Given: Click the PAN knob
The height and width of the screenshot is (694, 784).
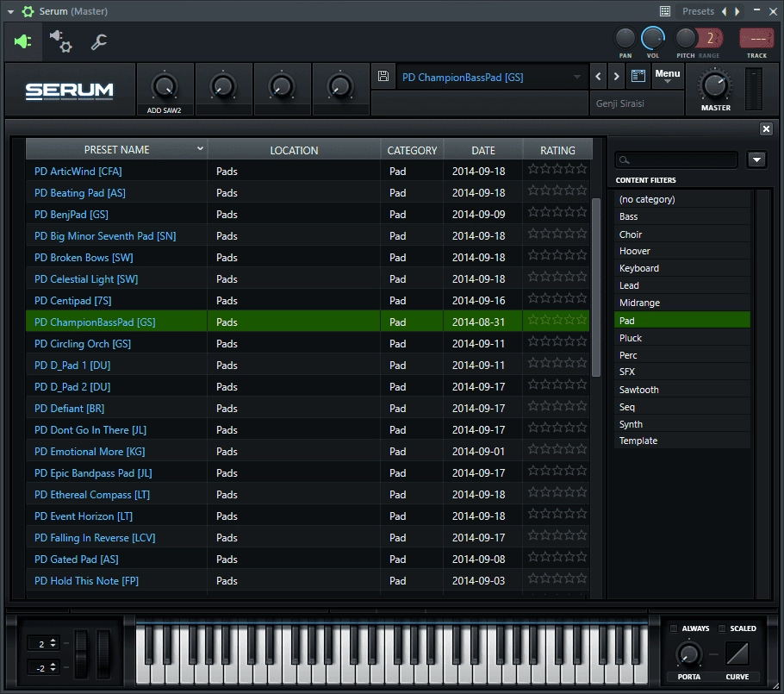Looking at the screenshot, I should 625,39.
